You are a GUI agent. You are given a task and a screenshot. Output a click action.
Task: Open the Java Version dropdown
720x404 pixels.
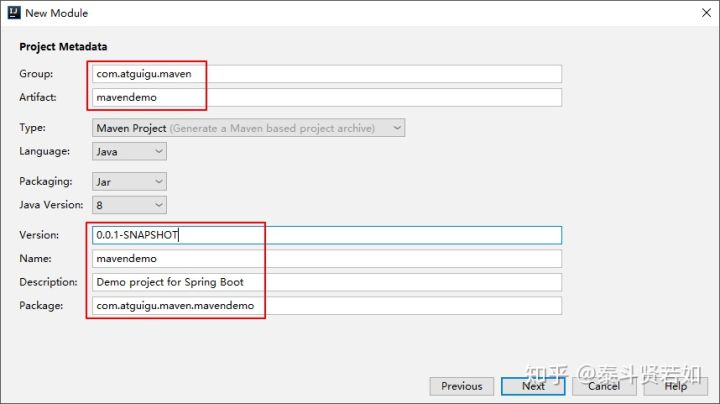click(x=129, y=205)
